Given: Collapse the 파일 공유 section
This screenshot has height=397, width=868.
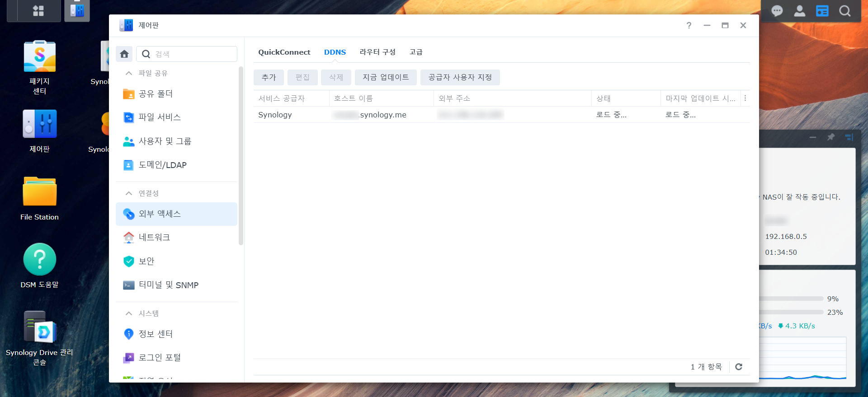Looking at the screenshot, I should [x=129, y=73].
